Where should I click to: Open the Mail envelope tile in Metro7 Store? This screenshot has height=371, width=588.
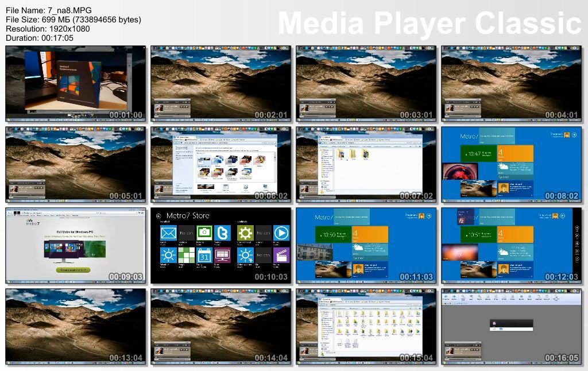(x=168, y=233)
